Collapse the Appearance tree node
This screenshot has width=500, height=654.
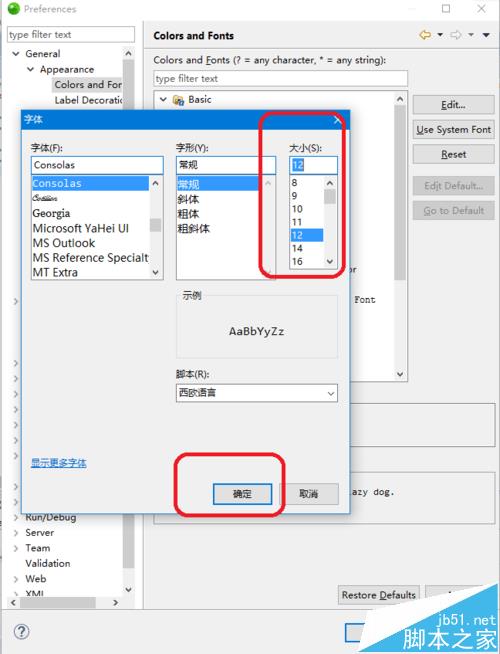pos(30,69)
